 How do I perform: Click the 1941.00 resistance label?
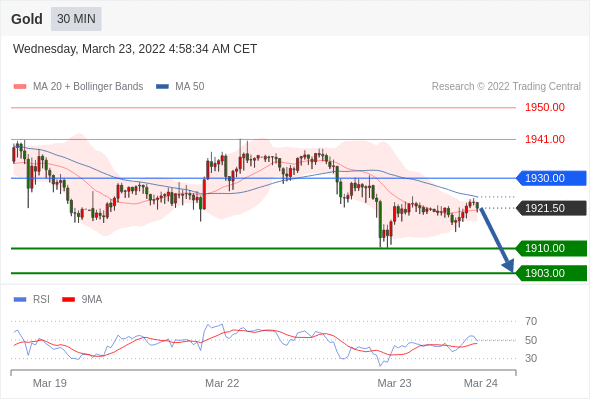(x=545, y=139)
